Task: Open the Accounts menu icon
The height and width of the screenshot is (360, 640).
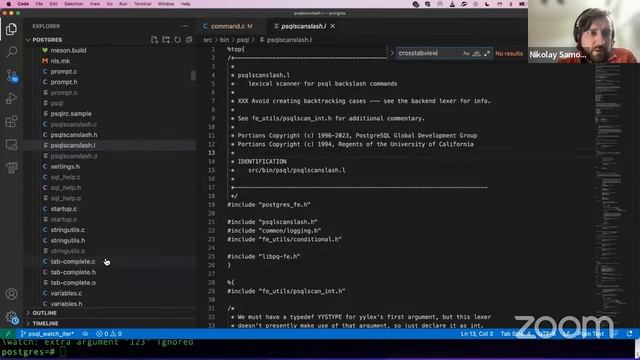Action: click(11, 294)
